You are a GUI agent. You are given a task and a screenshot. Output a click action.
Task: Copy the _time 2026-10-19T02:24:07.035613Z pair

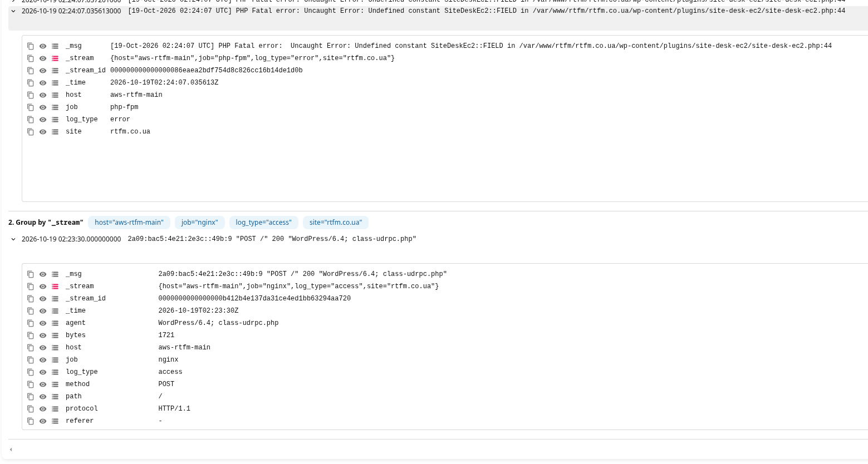(x=31, y=83)
